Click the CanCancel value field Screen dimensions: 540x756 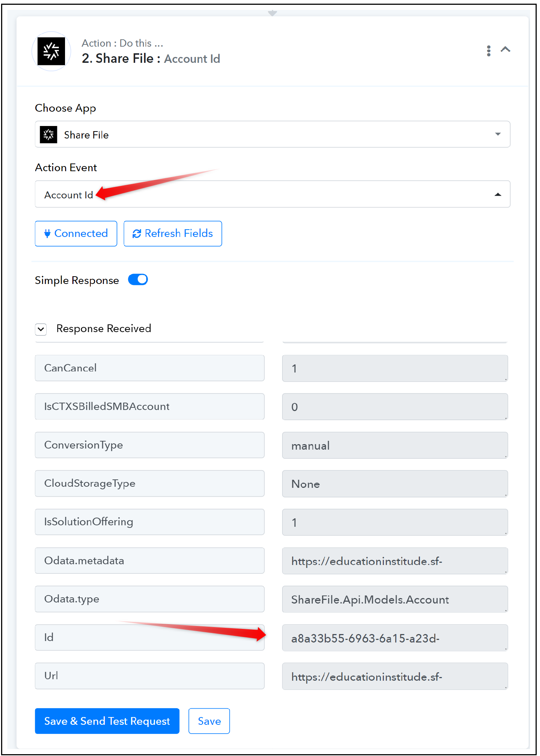point(395,368)
